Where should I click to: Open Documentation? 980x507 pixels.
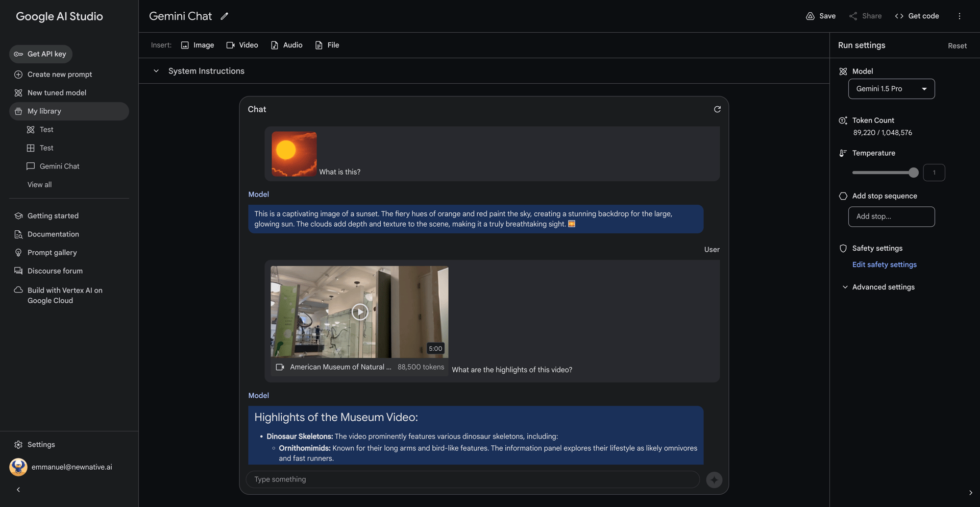pos(53,234)
